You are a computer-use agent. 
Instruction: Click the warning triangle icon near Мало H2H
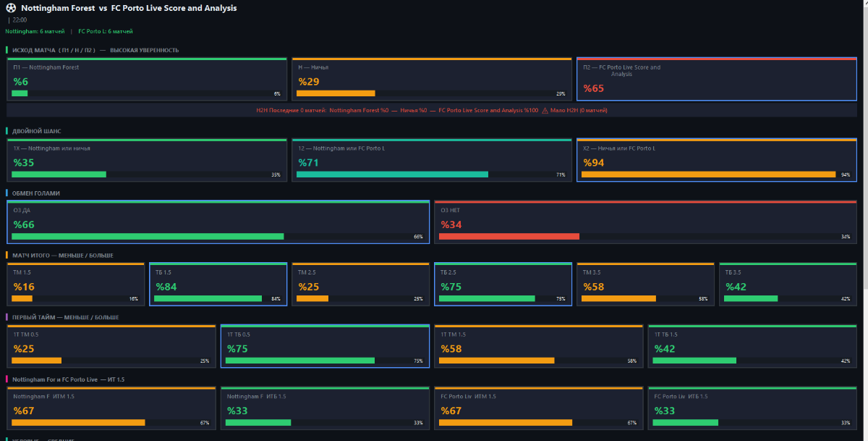pyautogui.click(x=545, y=110)
